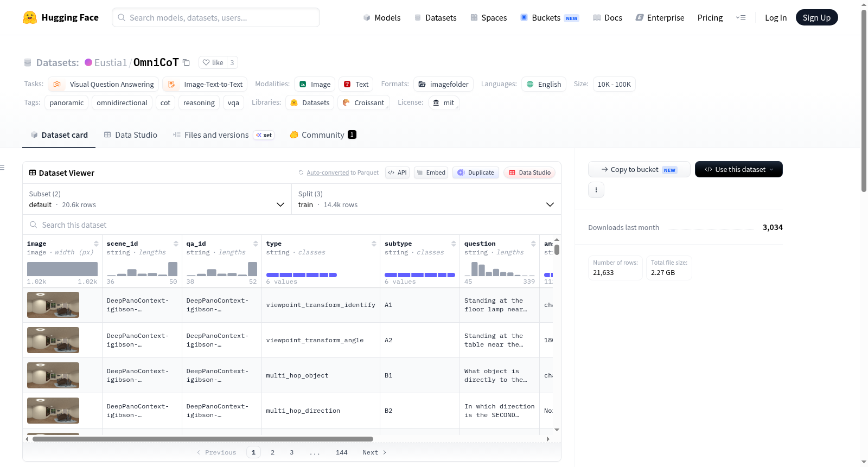Click Log In
Image resolution: width=868 pixels, height=467 pixels.
point(776,17)
